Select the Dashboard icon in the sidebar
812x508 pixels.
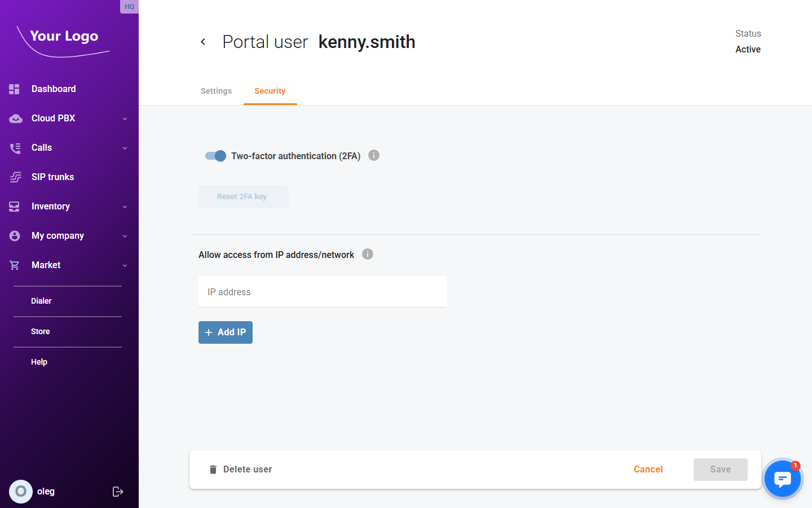click(x=15, y=89)
